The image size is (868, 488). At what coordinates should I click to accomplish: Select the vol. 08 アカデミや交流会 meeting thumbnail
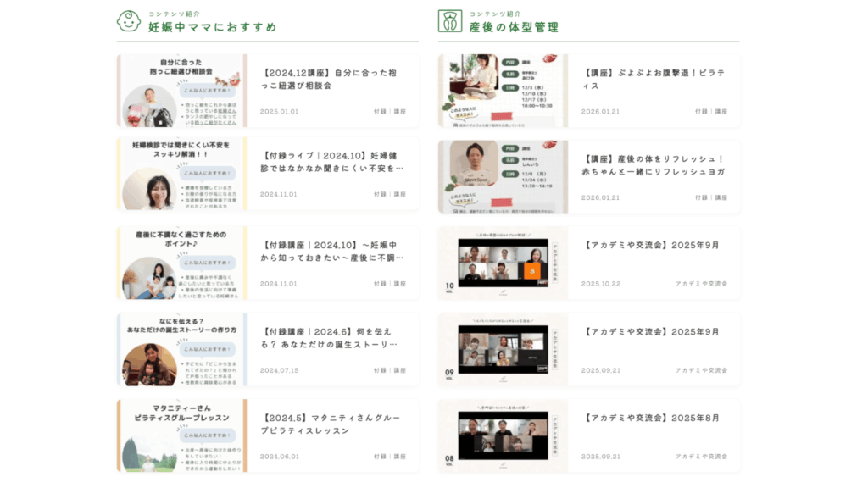coord(503,435)
